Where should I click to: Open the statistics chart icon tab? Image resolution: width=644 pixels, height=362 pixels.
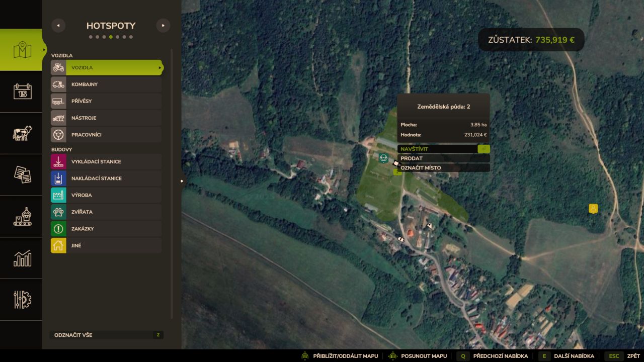pyautogui.click(x=22, y=258)
